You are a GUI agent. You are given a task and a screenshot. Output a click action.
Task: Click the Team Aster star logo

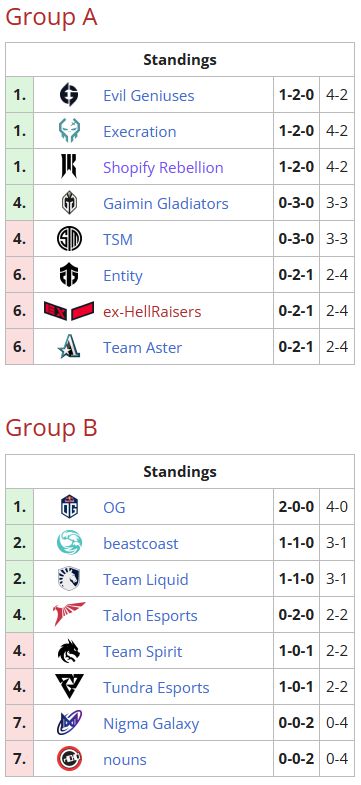point(69,347)
